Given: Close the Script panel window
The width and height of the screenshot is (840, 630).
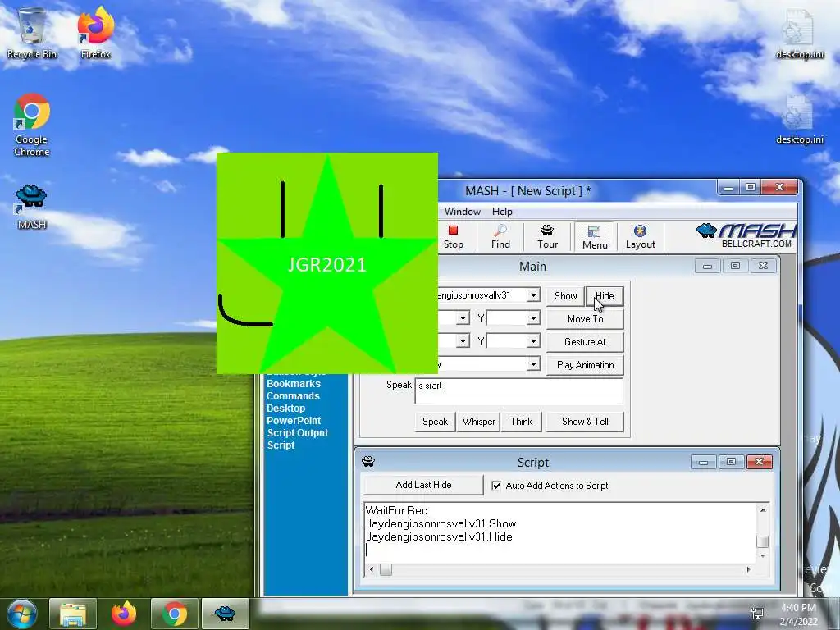Looking at the screenshot, I should [x=759, y=462].
